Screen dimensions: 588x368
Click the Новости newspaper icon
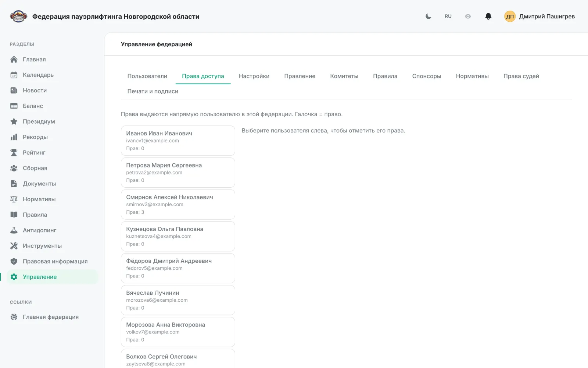click(x=14, y=90)
